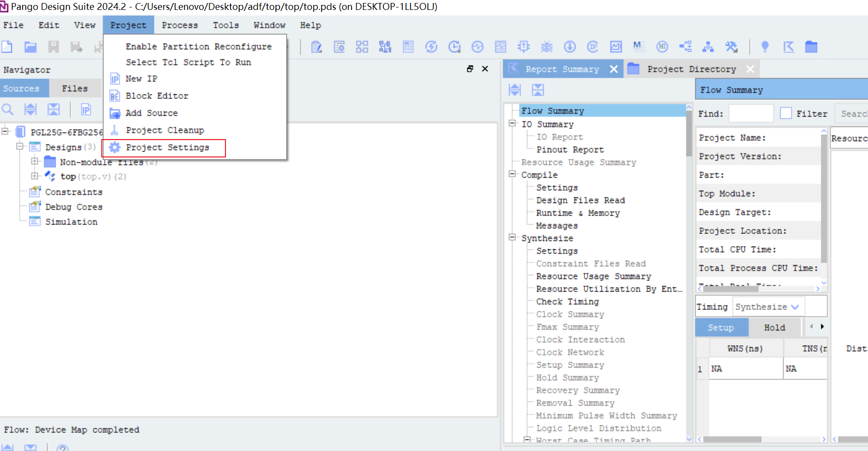This screenshot has height=451, width=868.
Task: Toggle the Filter checkbox in Flow Summary
Action: 786,113
